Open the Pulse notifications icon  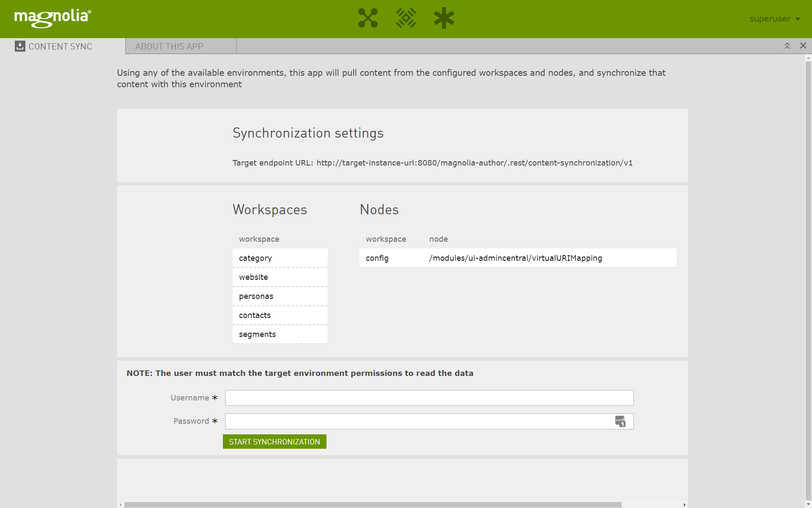pos(406,18)
